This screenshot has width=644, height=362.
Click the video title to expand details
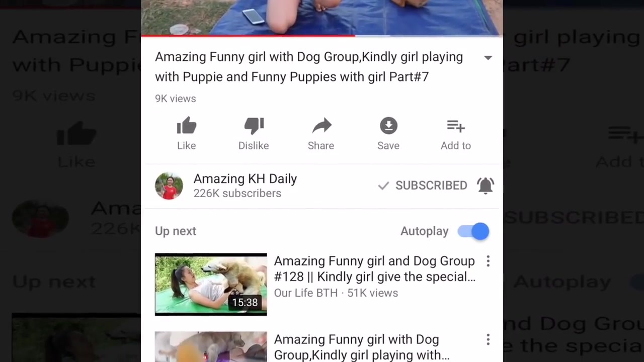[309, 67]
